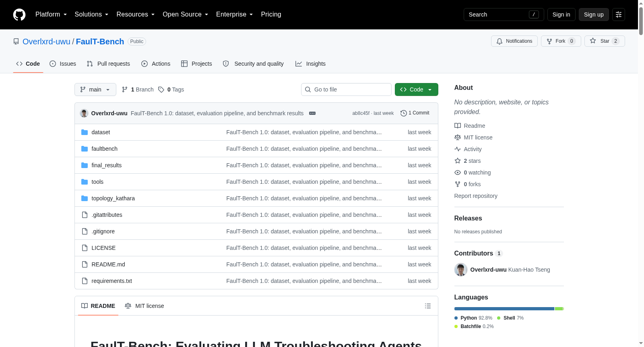Click the Go to file input
Screen dimensions: 644x347
tap(346, 89)
